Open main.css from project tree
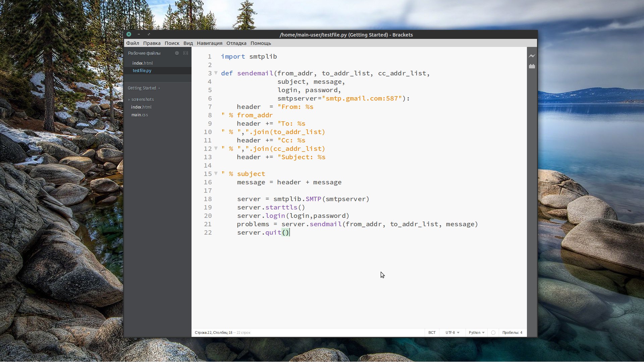 [139, 115]
